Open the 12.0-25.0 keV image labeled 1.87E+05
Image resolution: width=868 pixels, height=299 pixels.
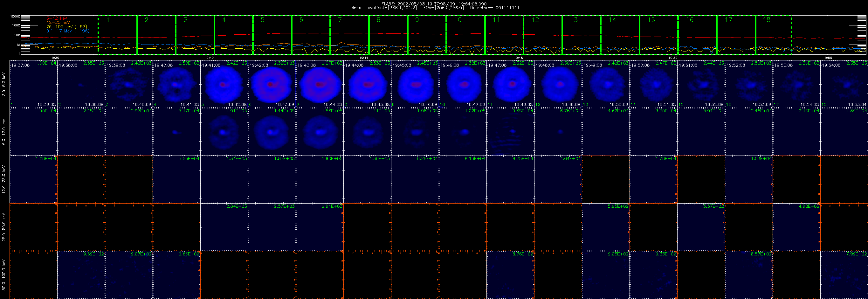272,179
